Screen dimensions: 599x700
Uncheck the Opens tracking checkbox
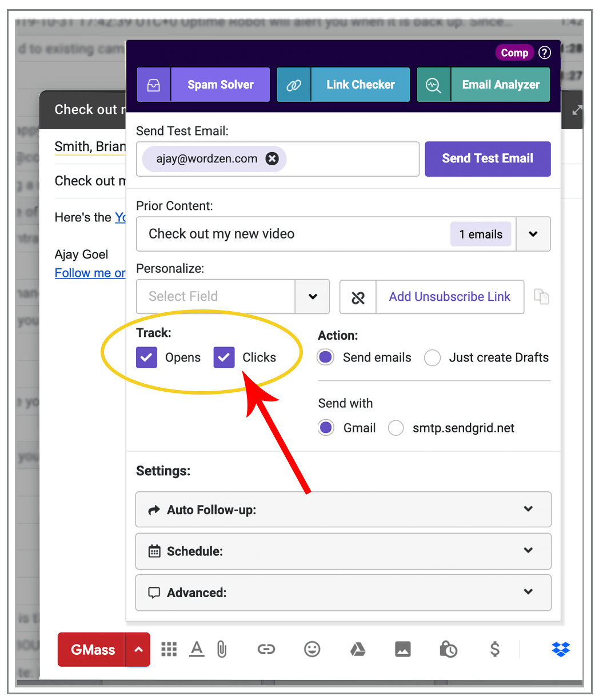(147, 357)
